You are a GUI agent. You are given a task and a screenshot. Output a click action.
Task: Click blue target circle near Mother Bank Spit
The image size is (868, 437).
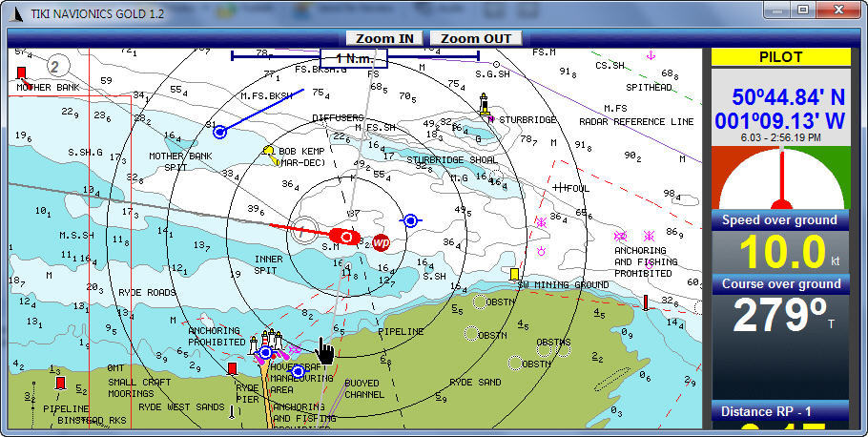(x=220, y=132)
